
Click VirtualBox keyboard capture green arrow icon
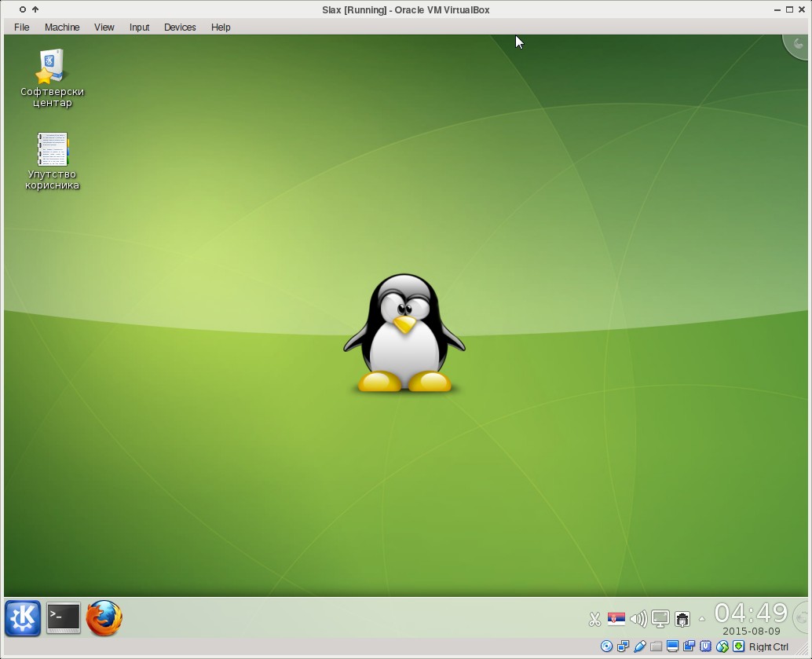point(739,646)
